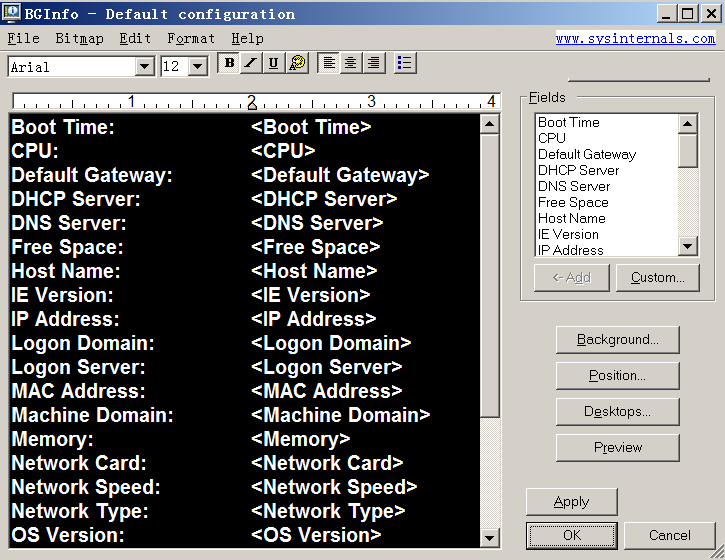The height and width of the screenshot is (560, 725).
Task: Click the Apply button
Action: pos(571,502)
